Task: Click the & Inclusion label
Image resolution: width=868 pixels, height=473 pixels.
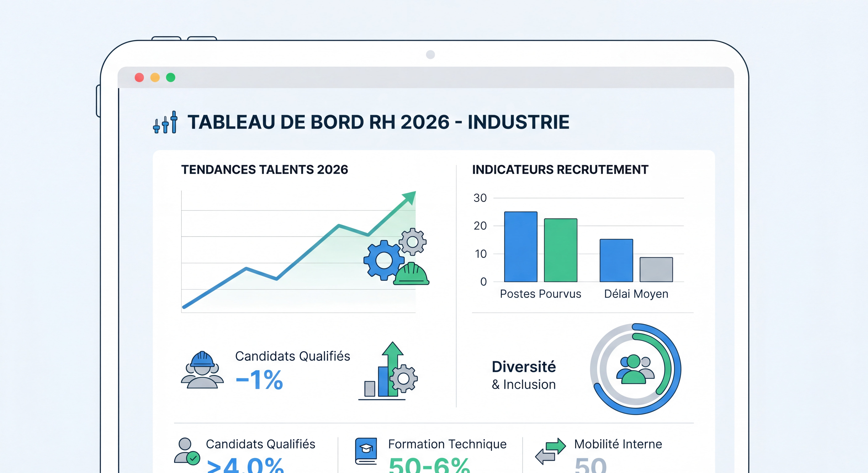Action: [x=524, y=384]
